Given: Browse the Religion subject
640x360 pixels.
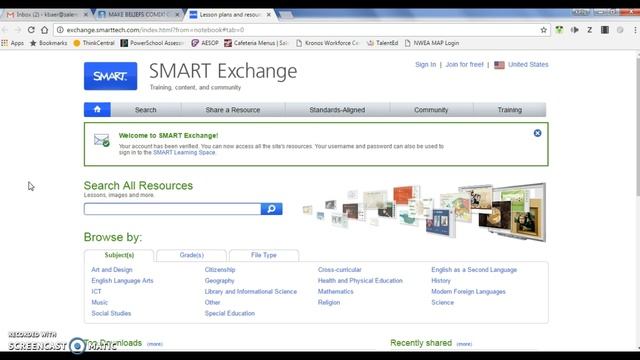Looking at the screenshot, I should tap(329, 302).
